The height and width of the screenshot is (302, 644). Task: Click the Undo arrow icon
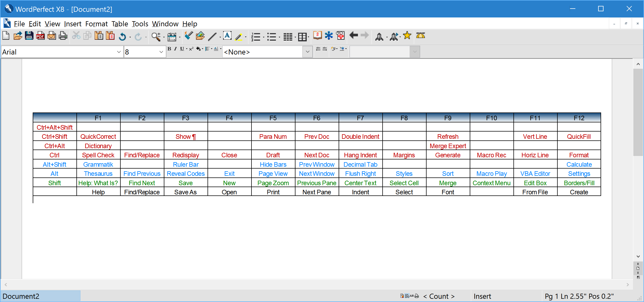(x=123, y=36)
